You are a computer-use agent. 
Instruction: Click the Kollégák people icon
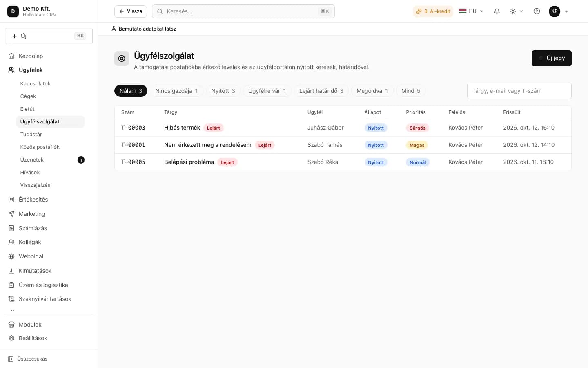[x=11, y=242]
